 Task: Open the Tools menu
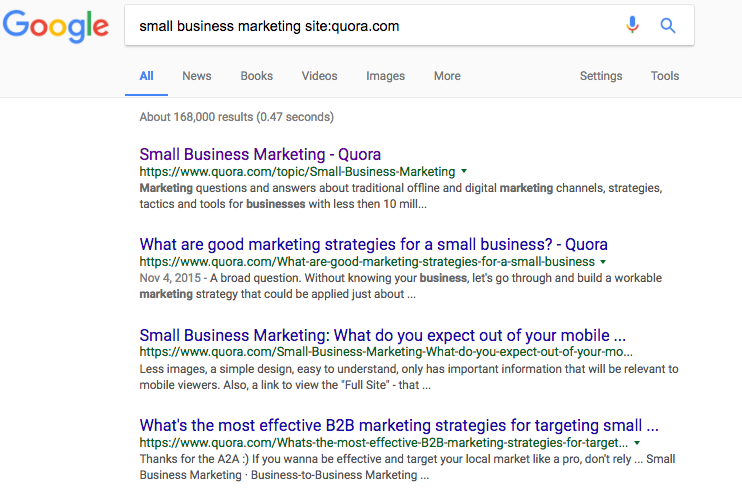pos(664,76)
